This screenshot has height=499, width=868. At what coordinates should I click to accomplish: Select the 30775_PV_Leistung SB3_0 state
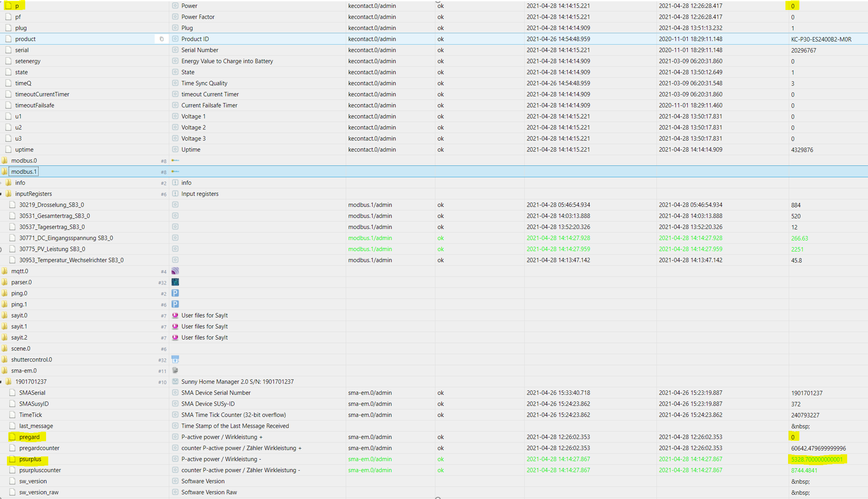point(52,249)
